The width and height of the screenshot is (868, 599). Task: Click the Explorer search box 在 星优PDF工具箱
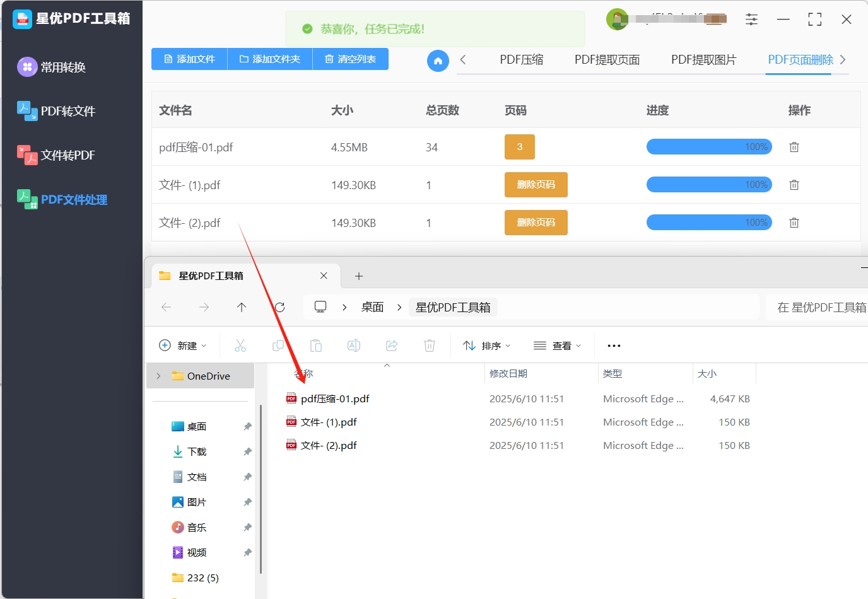click(x=817, y=307)
